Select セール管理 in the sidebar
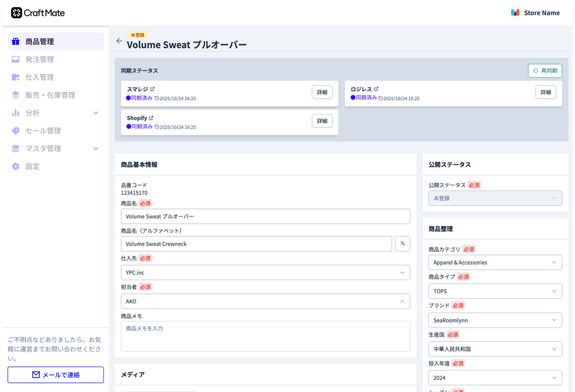 (x=43, y=131)
